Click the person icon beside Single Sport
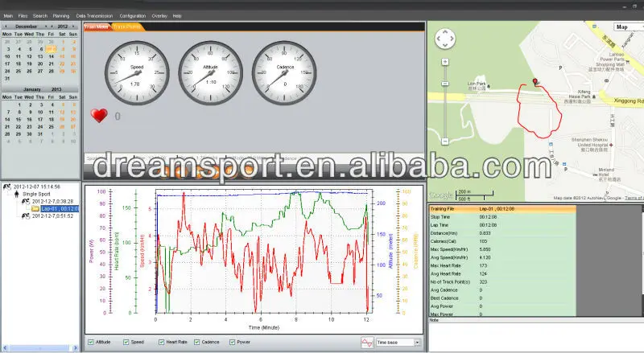The width and height of the screenshot is (644, 353). [16, 194]
